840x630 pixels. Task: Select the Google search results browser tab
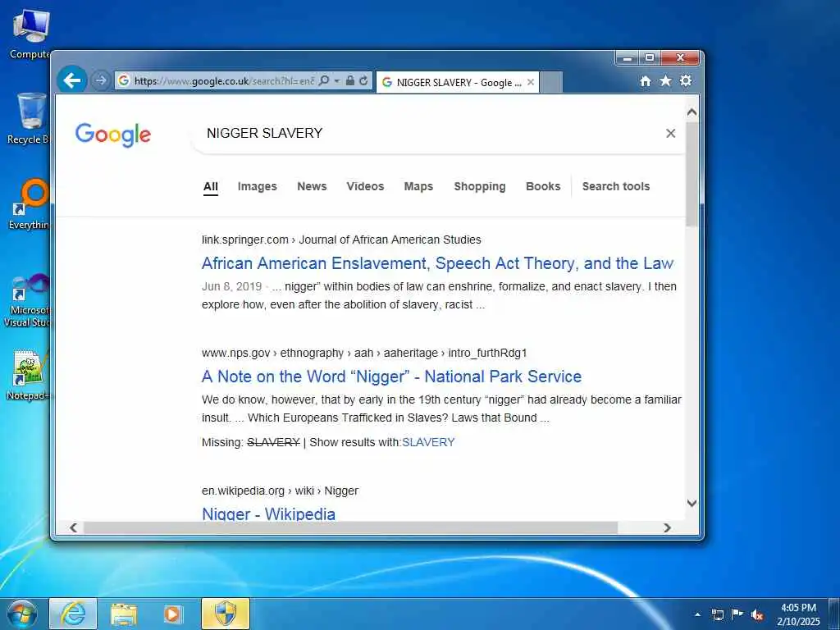(x=458, y=82)
